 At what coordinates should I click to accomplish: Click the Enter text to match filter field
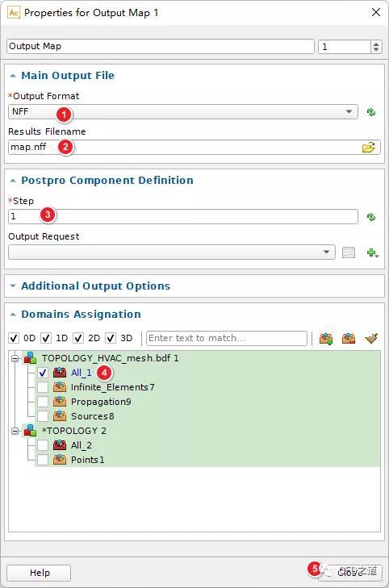[227, 338]
